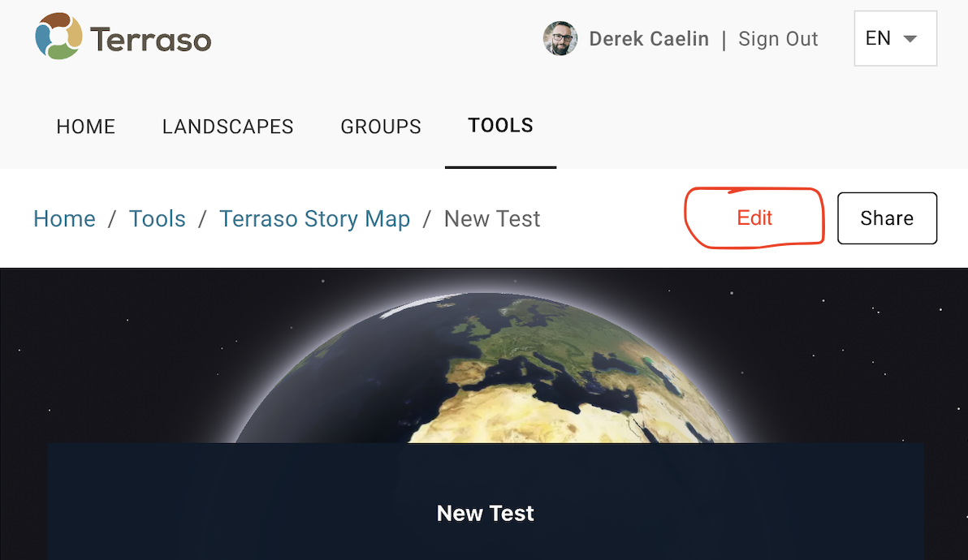Click Sign Out
The width and height of the screenshot is (968, 560).
[x=777, y=38]
